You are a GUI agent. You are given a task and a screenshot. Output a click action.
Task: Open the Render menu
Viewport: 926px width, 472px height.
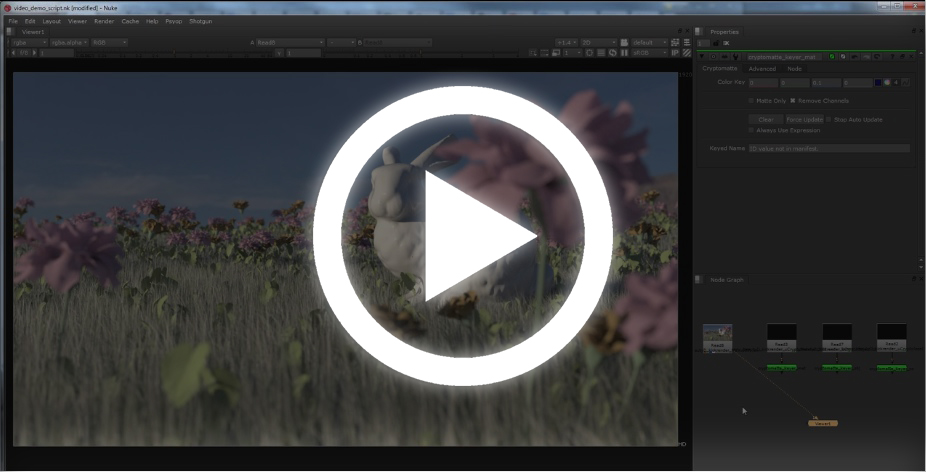[104, 21]
